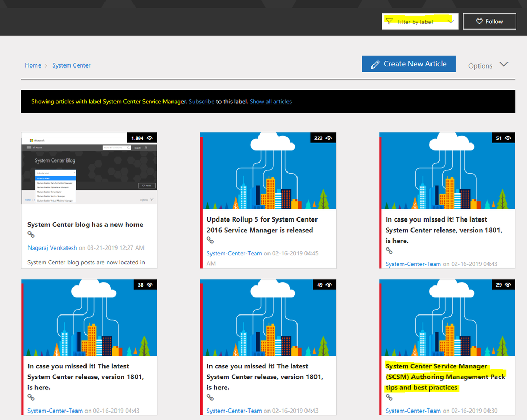Image resolution: width=527 pixels, height=420 pixels.
Task: Click the 'System Center blog posts are now located in' text
Action: coord(86,262)
